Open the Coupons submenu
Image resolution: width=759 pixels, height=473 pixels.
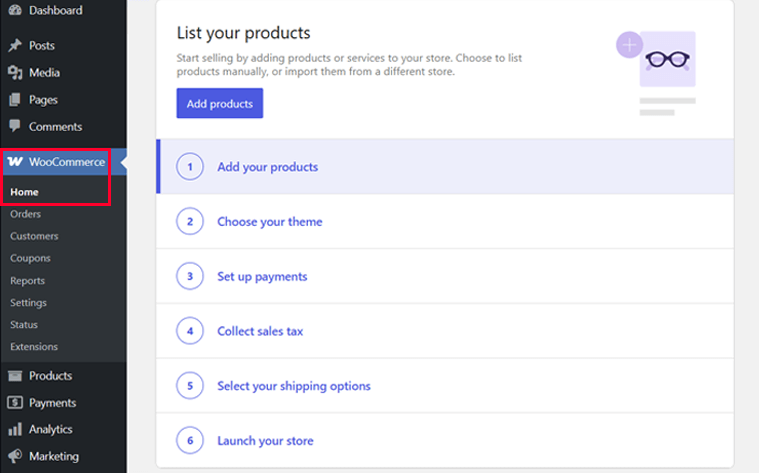point(30,259)
